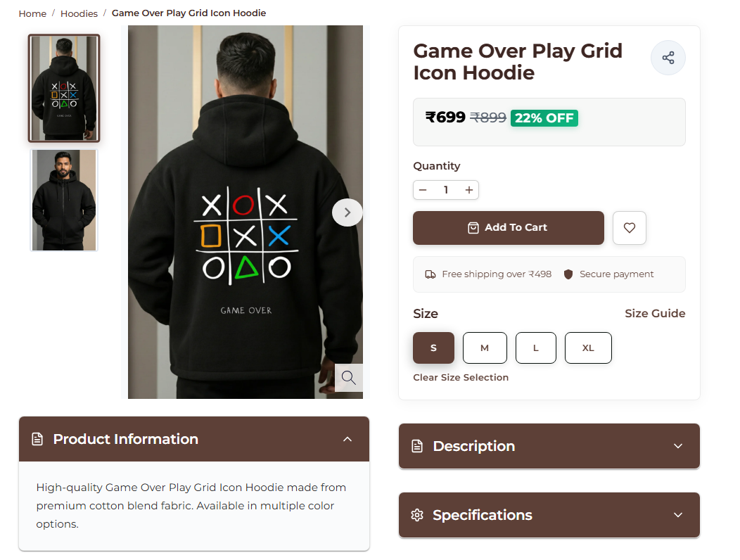Click the share icon beside product title
740x560 pixels.
tap(668, 58)
